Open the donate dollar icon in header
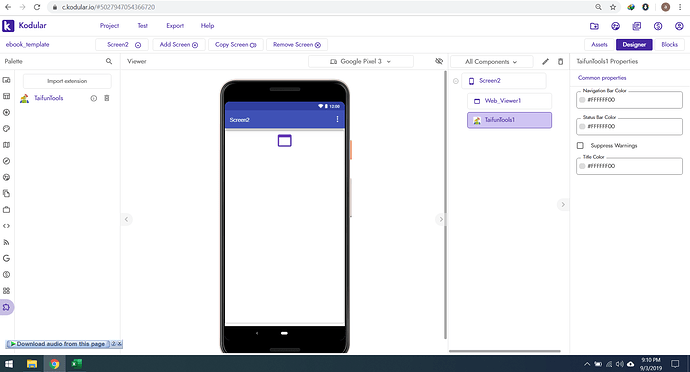Screen dimensions: 690x372 [x=658, y=26]
